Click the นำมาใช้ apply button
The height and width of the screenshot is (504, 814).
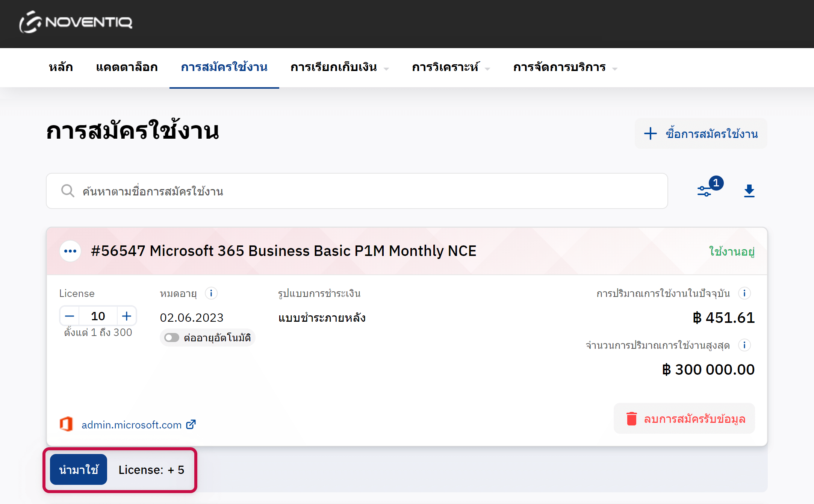tap(79, 469)
